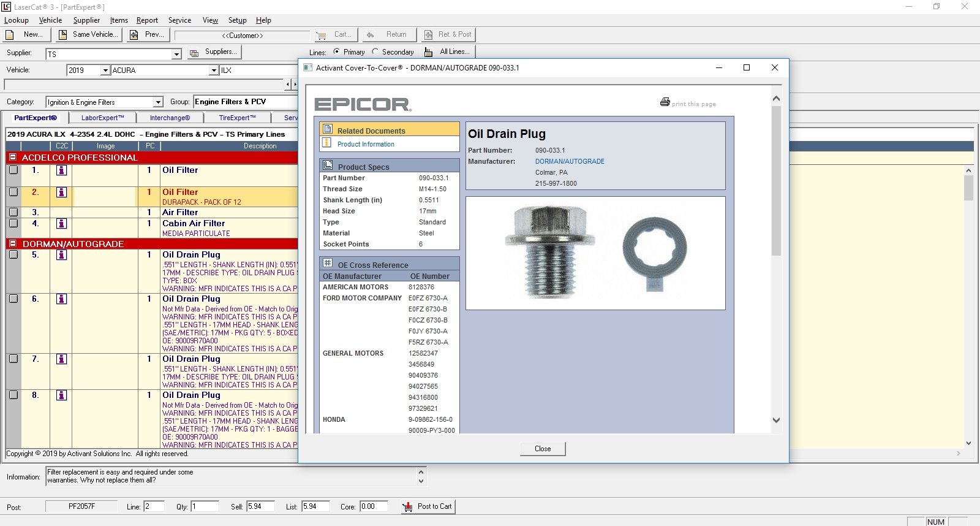Viewport: 980px width, 526px height.
Task: Click the Cover-To-Cover dialog vertical scrollbar thumb
Action: [776, 181]
